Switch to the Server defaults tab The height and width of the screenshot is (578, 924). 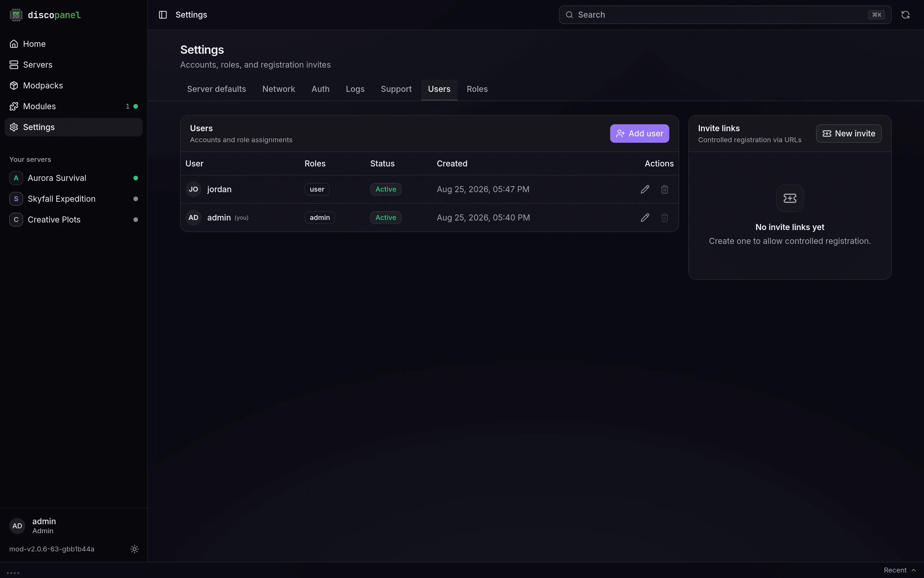pos(217,89)
